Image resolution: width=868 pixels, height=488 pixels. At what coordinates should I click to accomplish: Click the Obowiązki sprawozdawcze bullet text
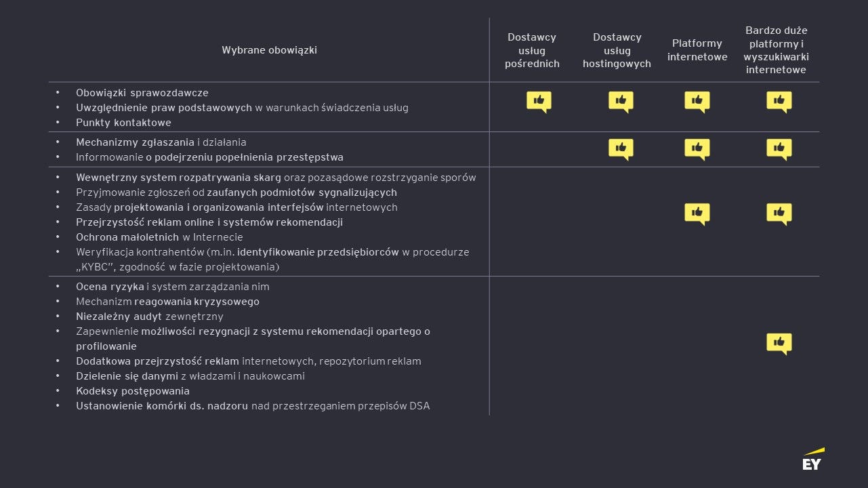[x=142, y=93]
